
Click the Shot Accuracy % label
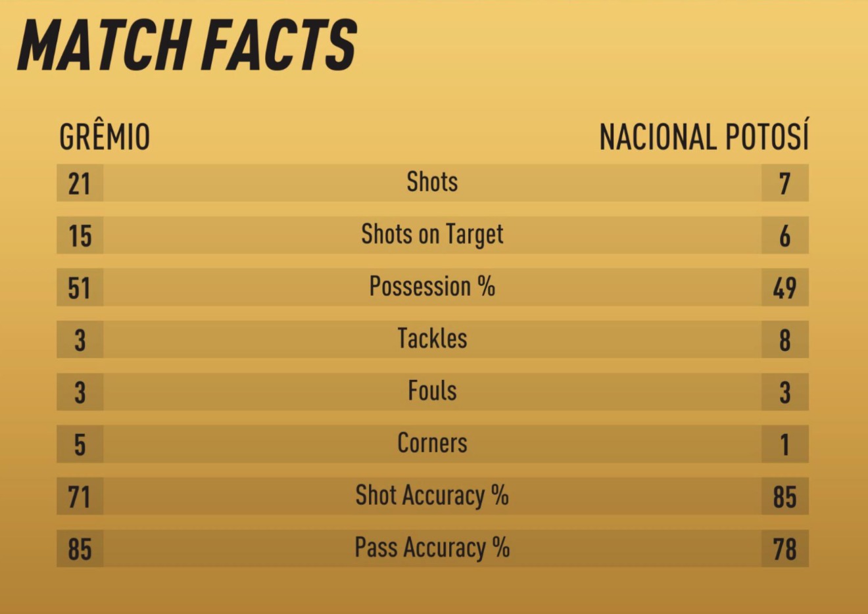(432, 495)
